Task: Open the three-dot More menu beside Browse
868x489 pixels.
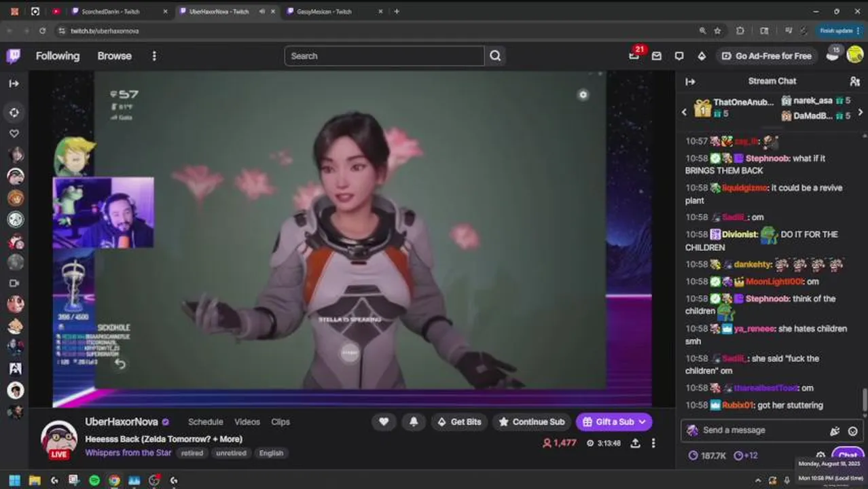Action: (154, 56)
